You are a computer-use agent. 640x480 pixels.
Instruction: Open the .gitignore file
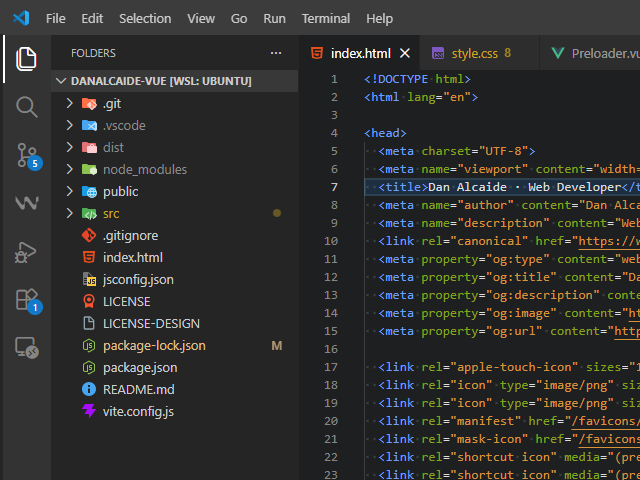click(x=175, y=236)
